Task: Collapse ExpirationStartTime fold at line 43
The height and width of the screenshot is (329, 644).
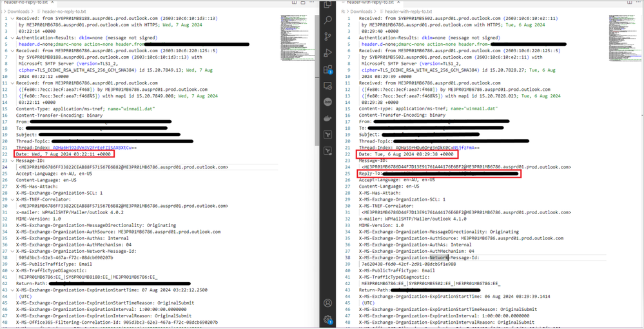Action: pyautogui.click(x=12, y=290)
